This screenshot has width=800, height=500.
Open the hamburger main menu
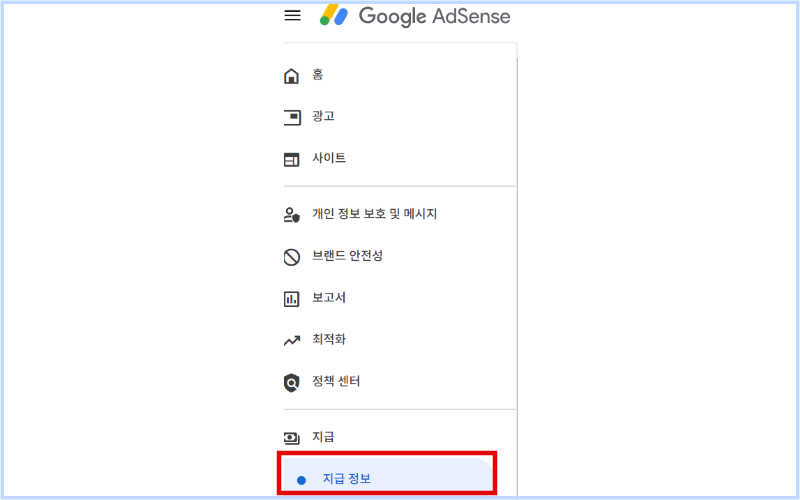292,15
